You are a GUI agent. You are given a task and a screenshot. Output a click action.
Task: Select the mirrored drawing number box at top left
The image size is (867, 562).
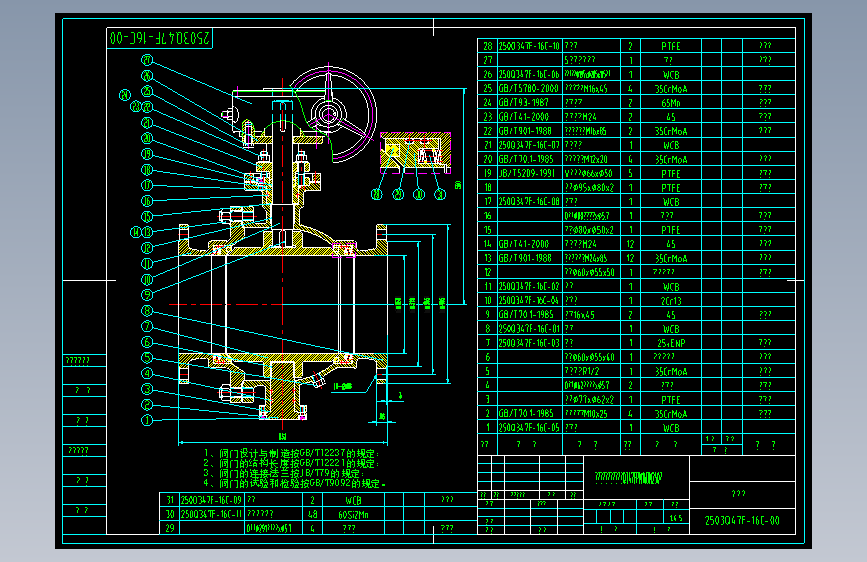(159, 38)
